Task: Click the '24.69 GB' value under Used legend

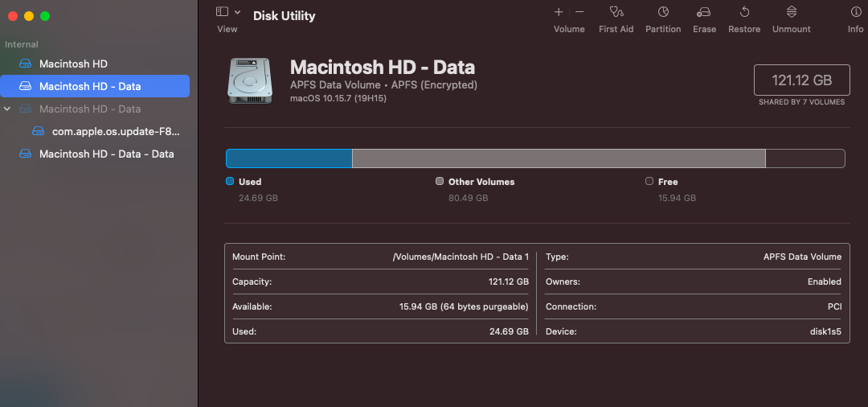Action: click(x=259, y=198)
